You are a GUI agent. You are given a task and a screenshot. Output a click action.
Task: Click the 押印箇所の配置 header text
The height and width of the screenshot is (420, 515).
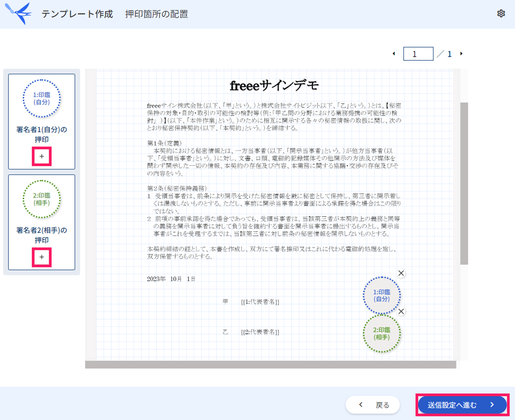pos(157,14)
